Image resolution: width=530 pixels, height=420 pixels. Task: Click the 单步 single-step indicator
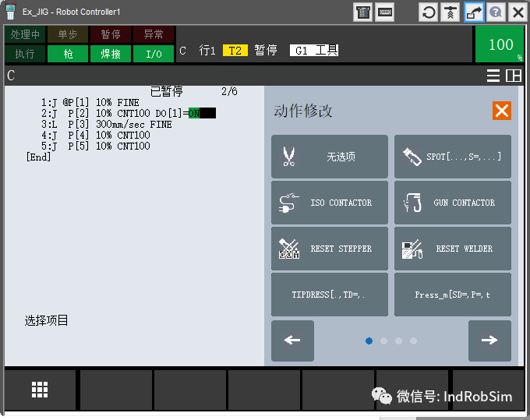click(x=68, y=34)
